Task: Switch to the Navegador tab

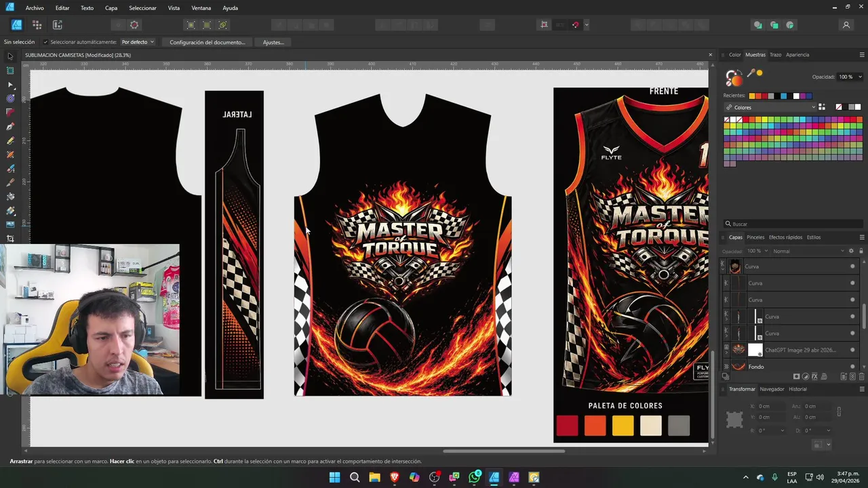Action: [x=772, y=389]
